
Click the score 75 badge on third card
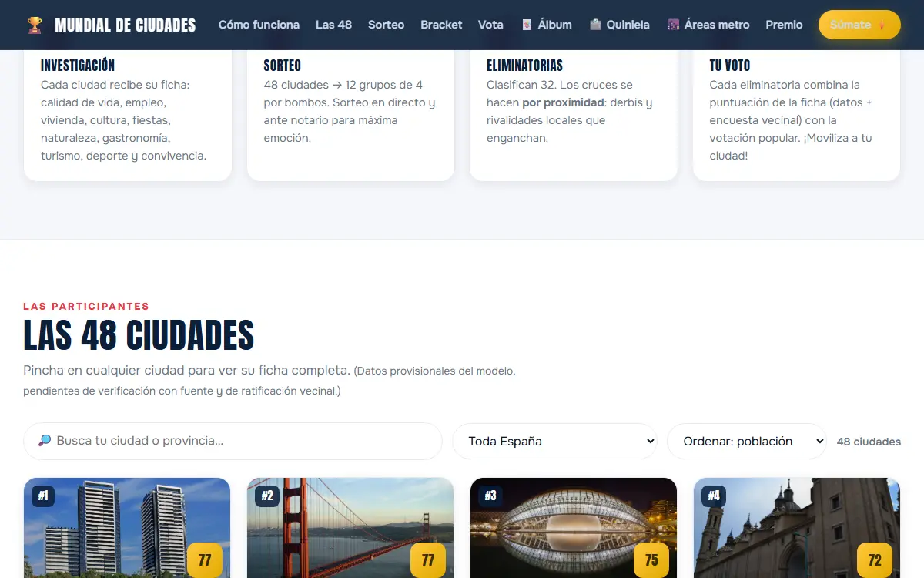click(x=651, y=560)
